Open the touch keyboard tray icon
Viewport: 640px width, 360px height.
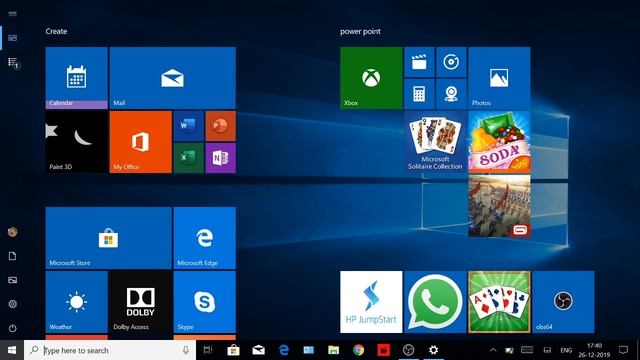[527, 350]
